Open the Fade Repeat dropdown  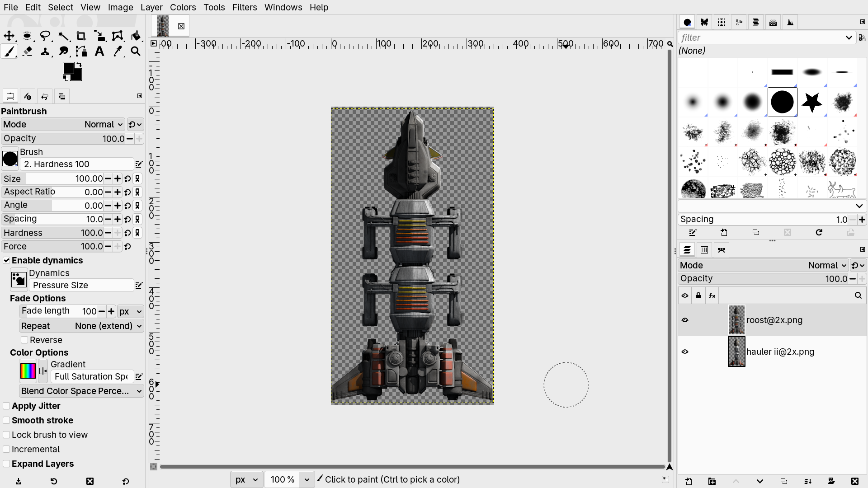point(81,326)
